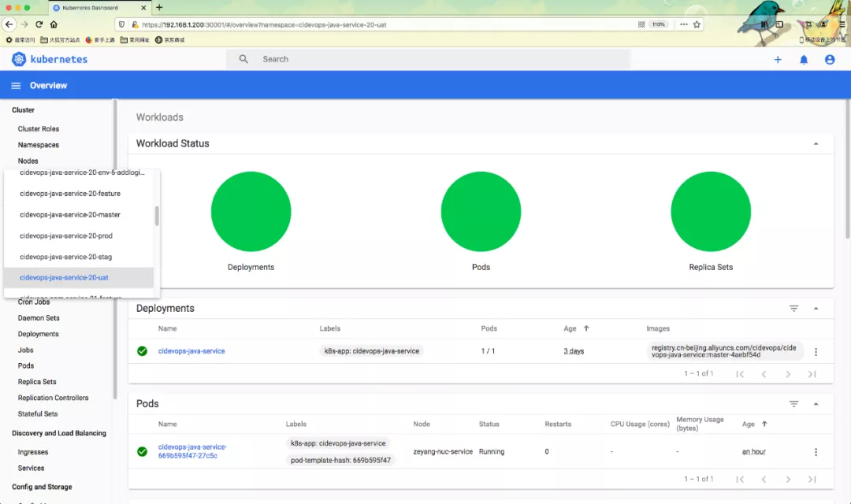Open actions menu for the pod row
The width and height of the screenshot is (851, 504).
pos(816,452)
